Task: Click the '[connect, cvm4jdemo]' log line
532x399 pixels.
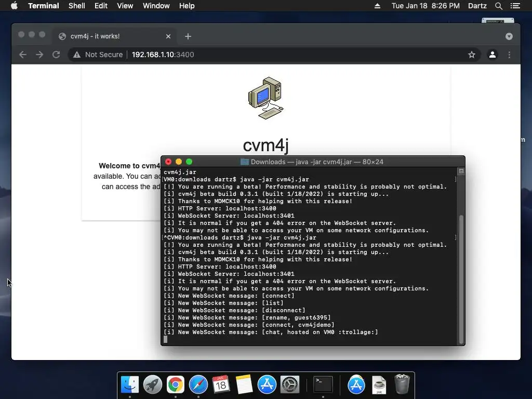Action: point(249,325)
